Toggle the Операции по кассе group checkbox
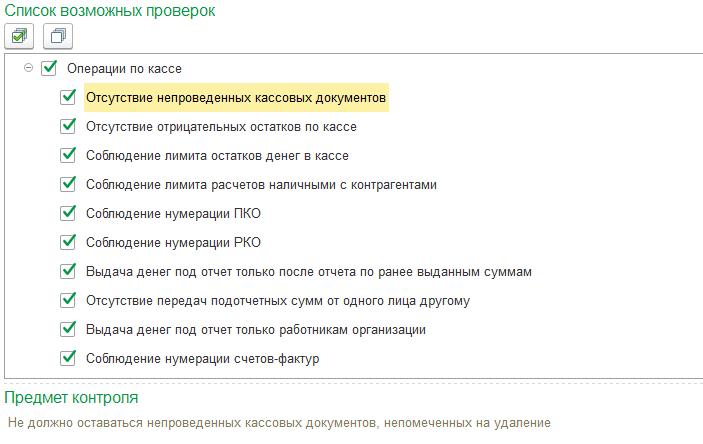Viewport: 703px width, 444px height. click(x=49, y=69)
